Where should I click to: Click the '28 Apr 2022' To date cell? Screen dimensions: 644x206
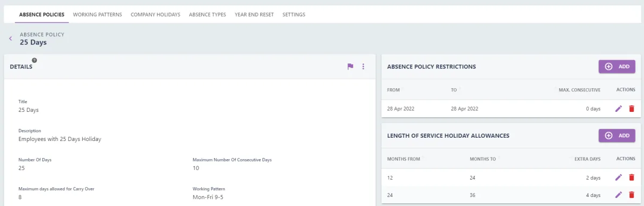pos(465,109)
